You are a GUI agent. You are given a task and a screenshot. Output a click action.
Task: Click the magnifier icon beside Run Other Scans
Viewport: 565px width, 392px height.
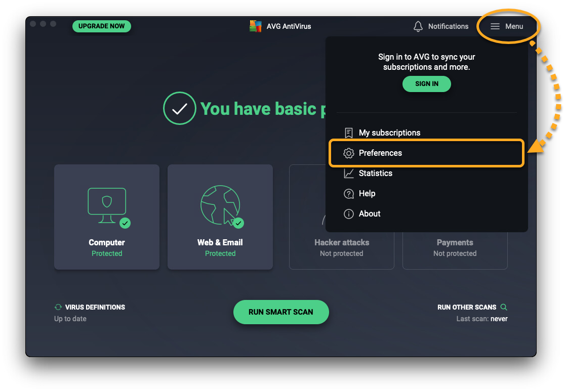504,307
